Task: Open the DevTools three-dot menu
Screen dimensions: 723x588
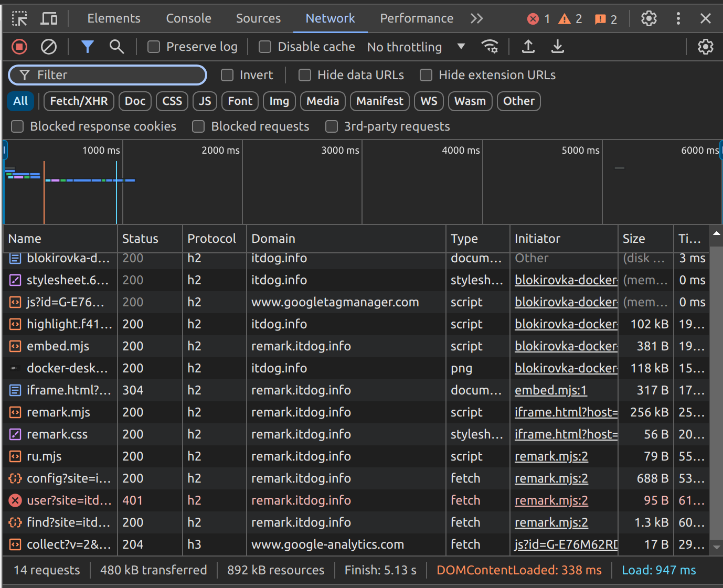Action: click(x=678, y=19)
